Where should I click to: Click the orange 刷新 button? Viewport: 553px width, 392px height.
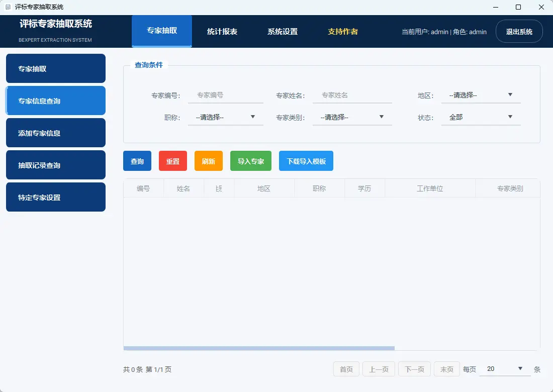[209, 161]
